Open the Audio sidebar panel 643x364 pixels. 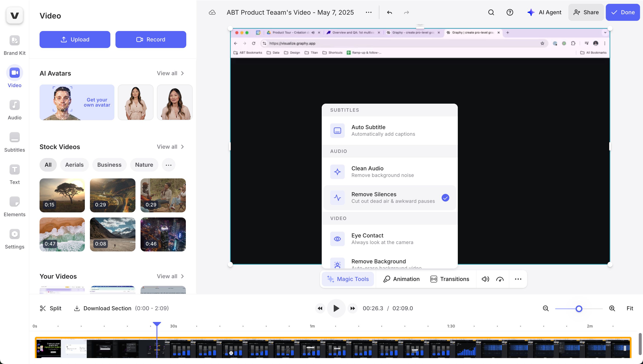14,110
